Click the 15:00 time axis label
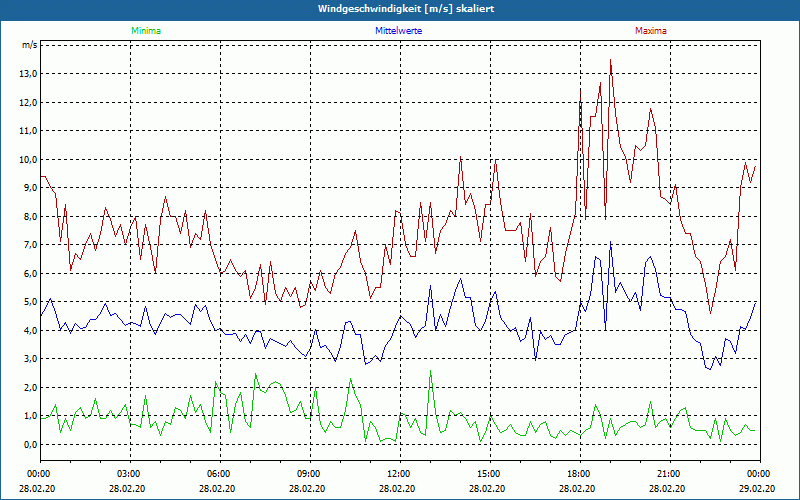 [x=490, y=474]
